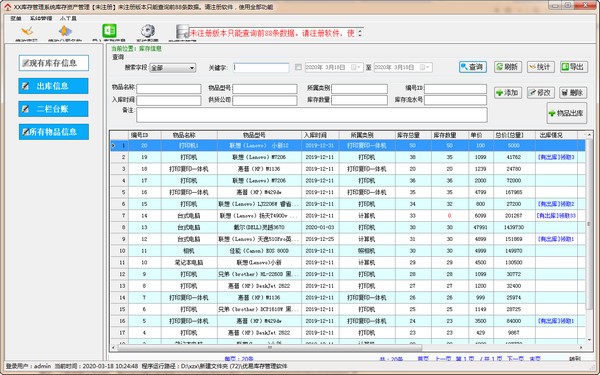600x375 pixels.
Task: Sort by the 入库时间 column header
Action: pyautogui.click(x=320, y=135)
